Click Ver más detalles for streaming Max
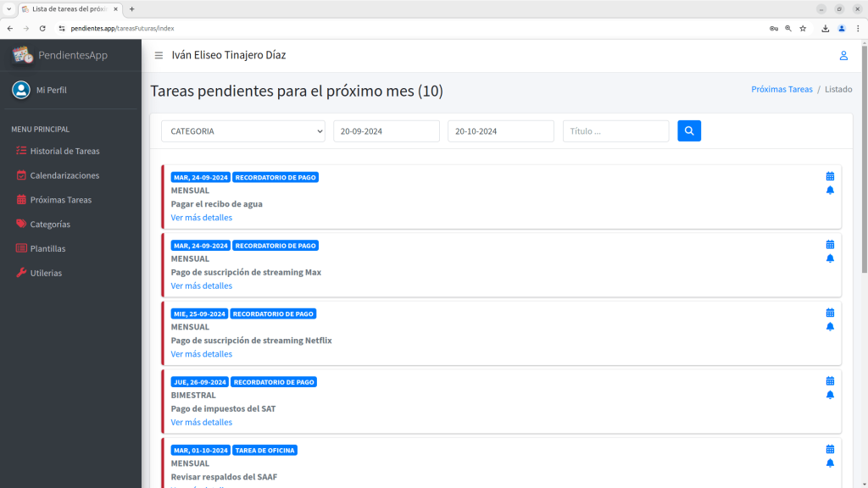This screenshot has height=488, width=868. (x=202, y=286)
